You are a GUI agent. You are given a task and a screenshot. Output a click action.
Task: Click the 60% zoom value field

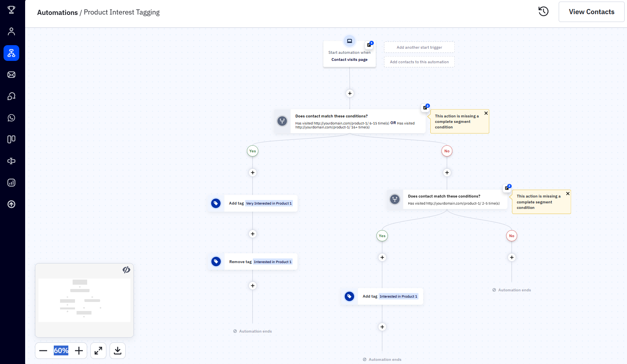[61, 351]
